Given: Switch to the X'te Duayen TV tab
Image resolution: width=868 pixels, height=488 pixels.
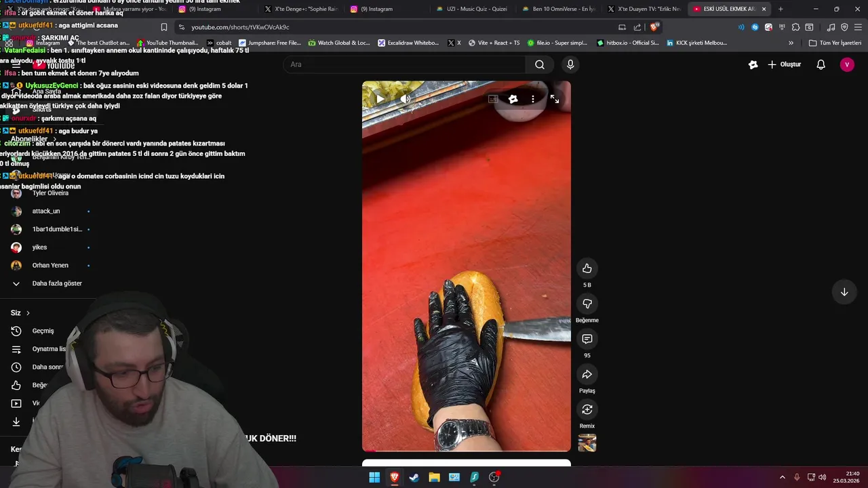Looking at the screenshot, I should [644, 9].
